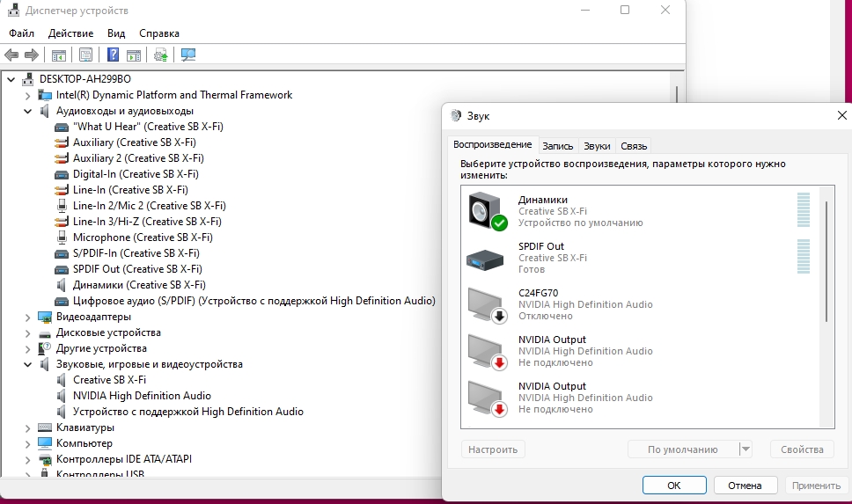Select first NVIDIA Output device in the list
Screen dimensions: 852x504
[640, 351]
